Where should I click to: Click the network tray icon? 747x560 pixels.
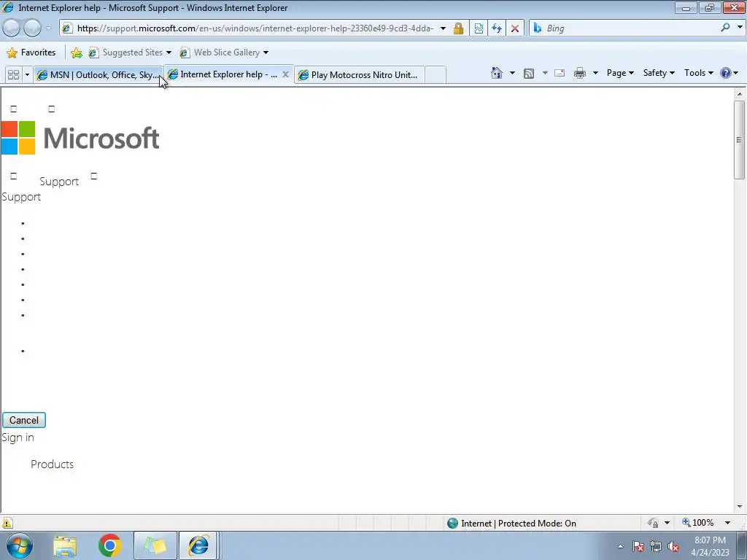coord(656,546)
